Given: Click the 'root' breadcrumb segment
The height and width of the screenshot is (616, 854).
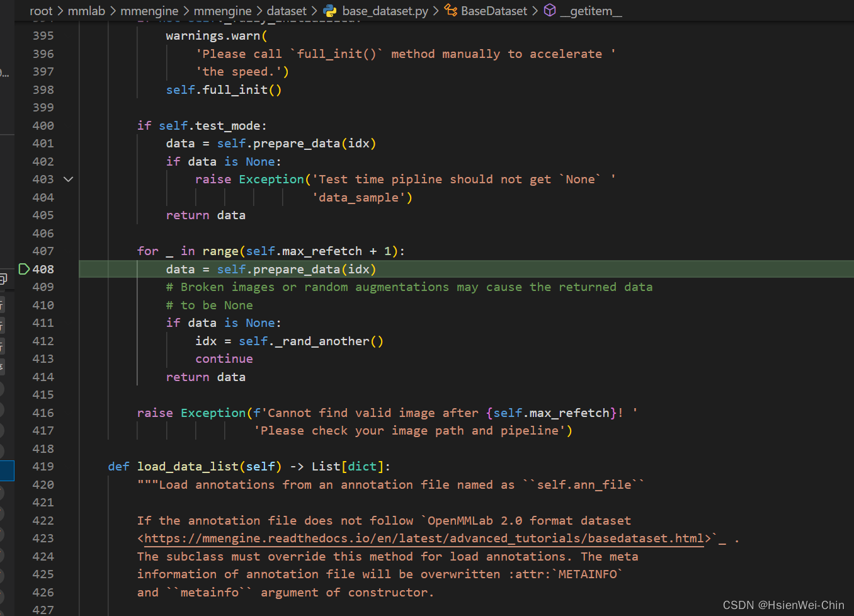Looking at the screenshot, I should click(x=41, y=11).
